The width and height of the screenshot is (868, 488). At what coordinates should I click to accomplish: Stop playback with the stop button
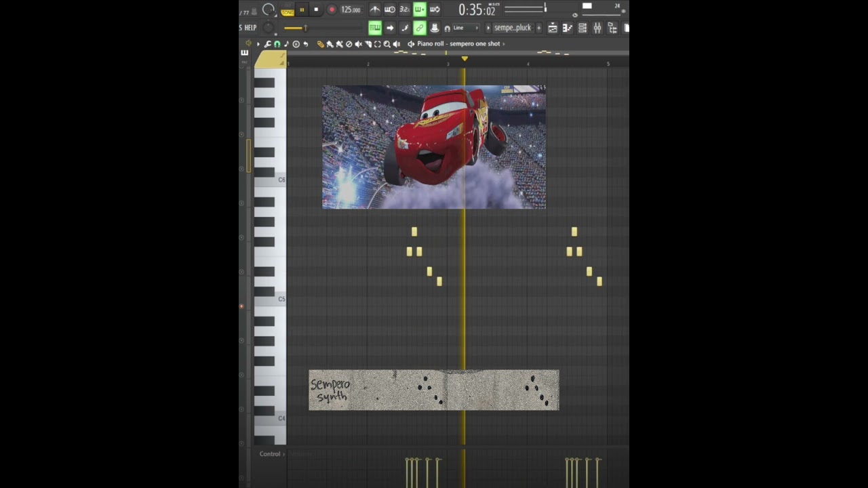tap(316, 9)
